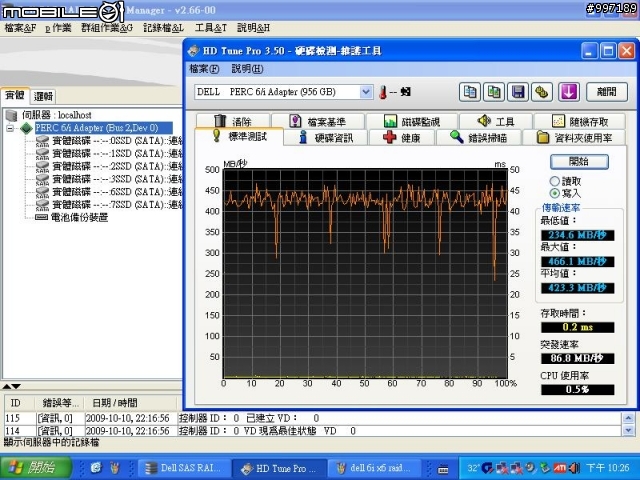Image resolution: width=640 pixels, height=480 pixels.
Task: Sort log by 錯誤等 column header
Action: pyautogui.click(x=59, y=403)
